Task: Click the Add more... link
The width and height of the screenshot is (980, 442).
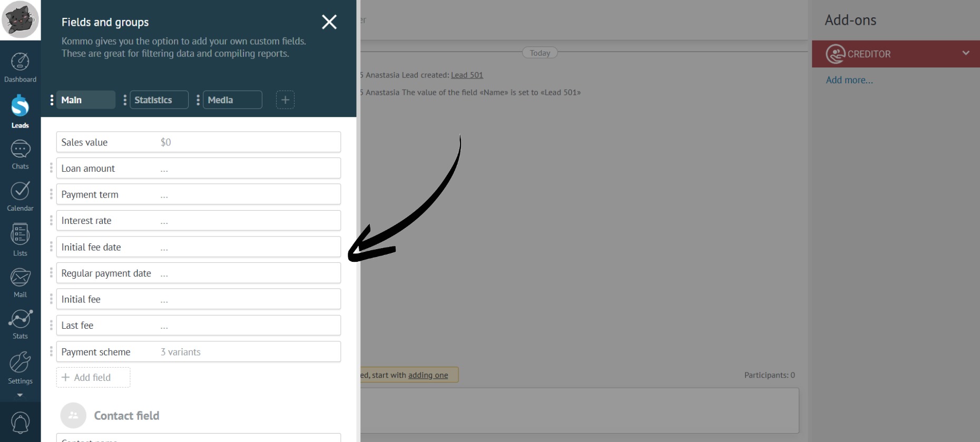Action: pyautogui.click(x=849, y=80)
